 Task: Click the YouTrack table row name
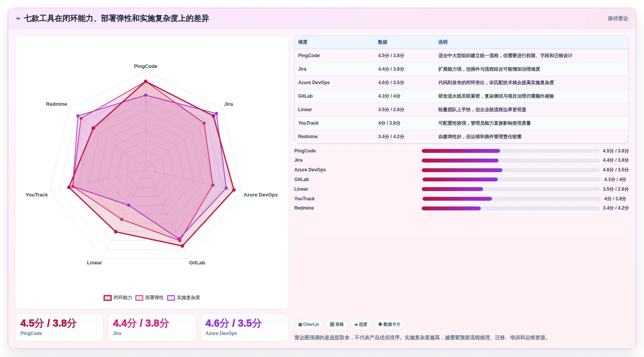[x=308, y=123]
